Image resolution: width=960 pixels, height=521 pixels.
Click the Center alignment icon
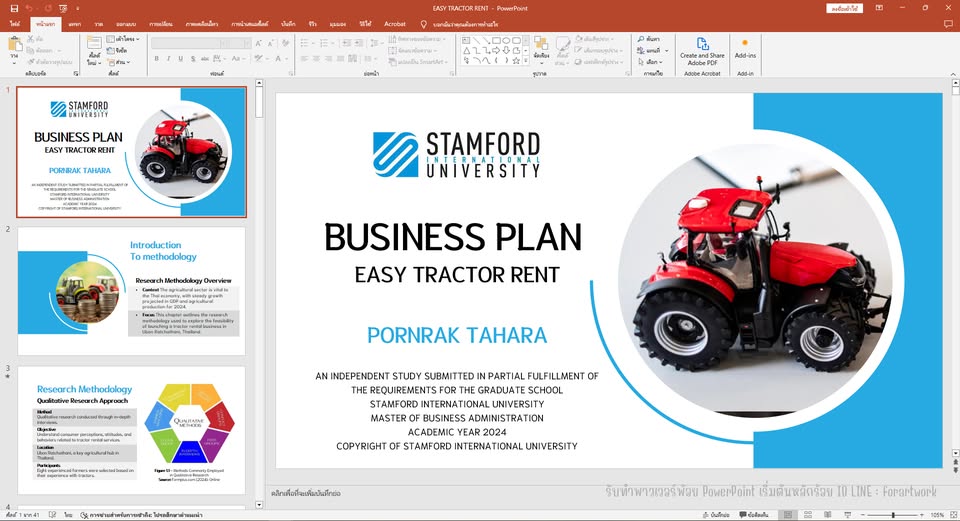pyautogui.click(x=317, y=59)
